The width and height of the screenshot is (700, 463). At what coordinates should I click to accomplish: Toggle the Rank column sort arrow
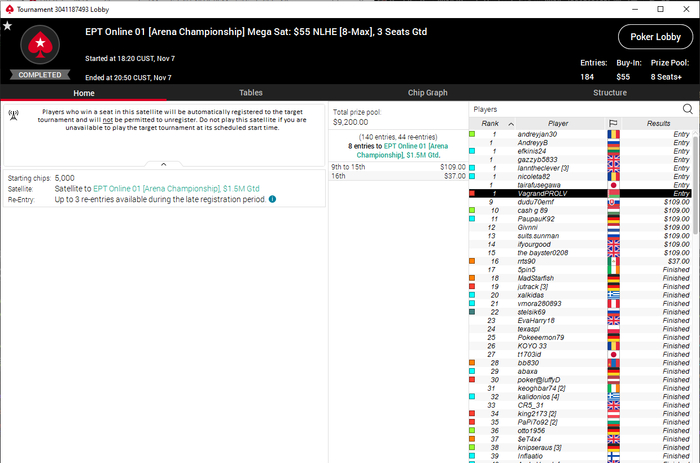511,124
